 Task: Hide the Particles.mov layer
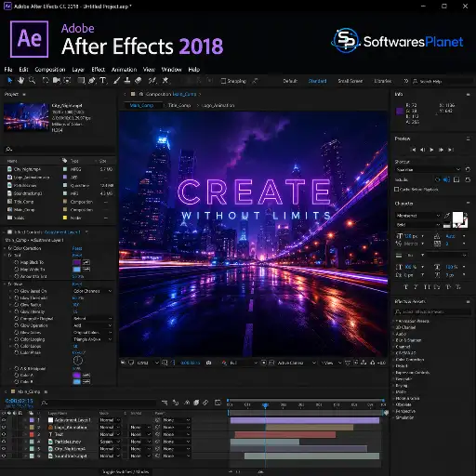[4, 442]
